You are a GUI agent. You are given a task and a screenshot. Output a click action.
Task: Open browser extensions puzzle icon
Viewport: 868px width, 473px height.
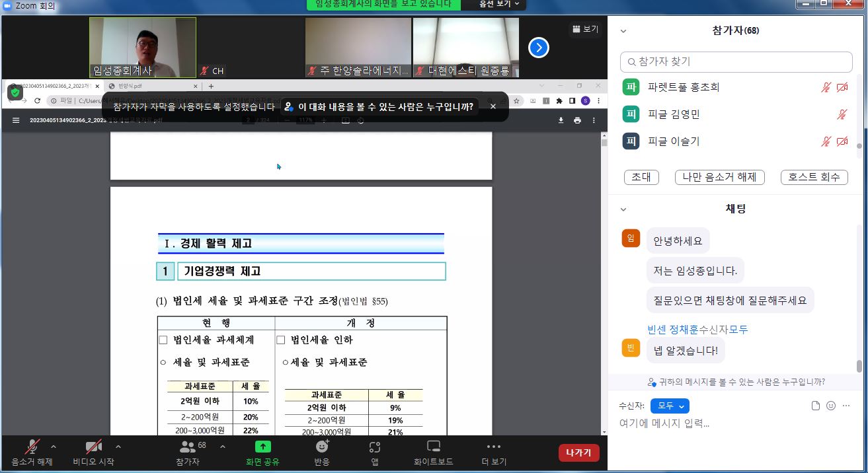559,100
